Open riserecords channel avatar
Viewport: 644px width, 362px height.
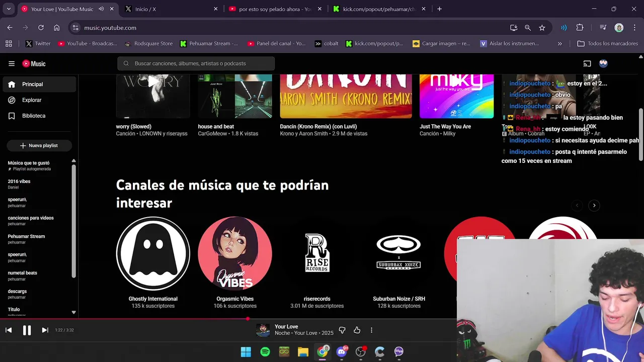pos(317,253)
